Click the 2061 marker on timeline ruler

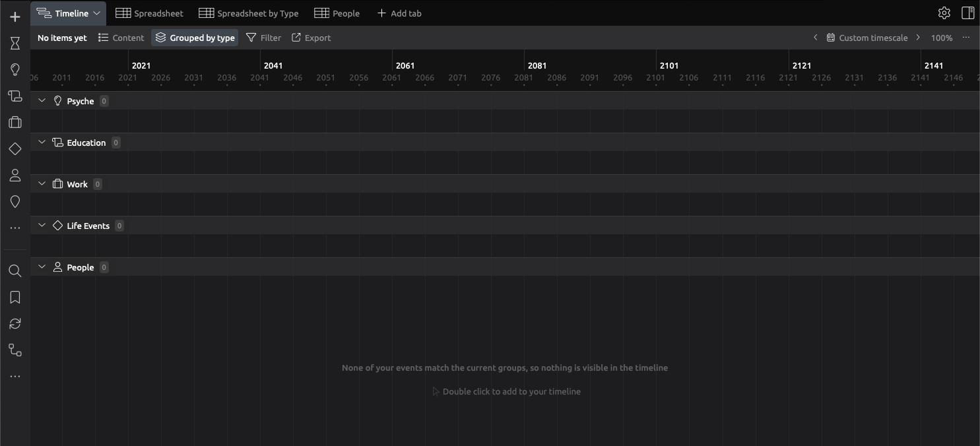[x=405, y=65]
